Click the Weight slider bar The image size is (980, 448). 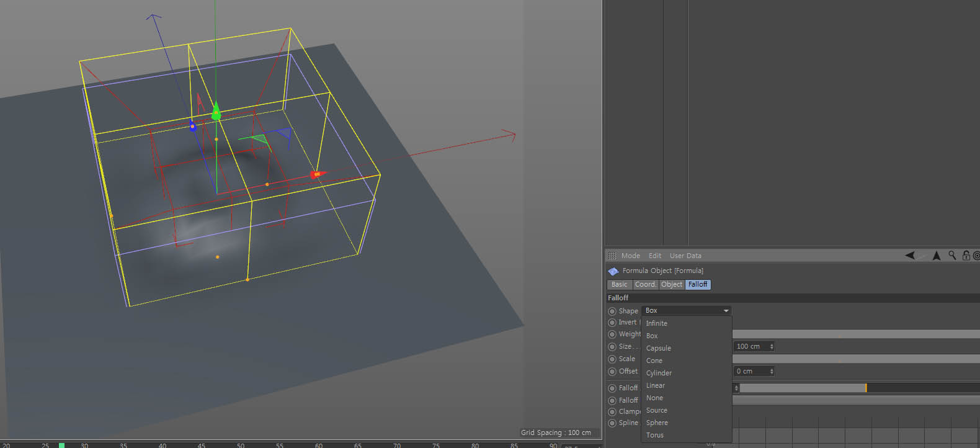pyautogui.click(x=856, y=334)
